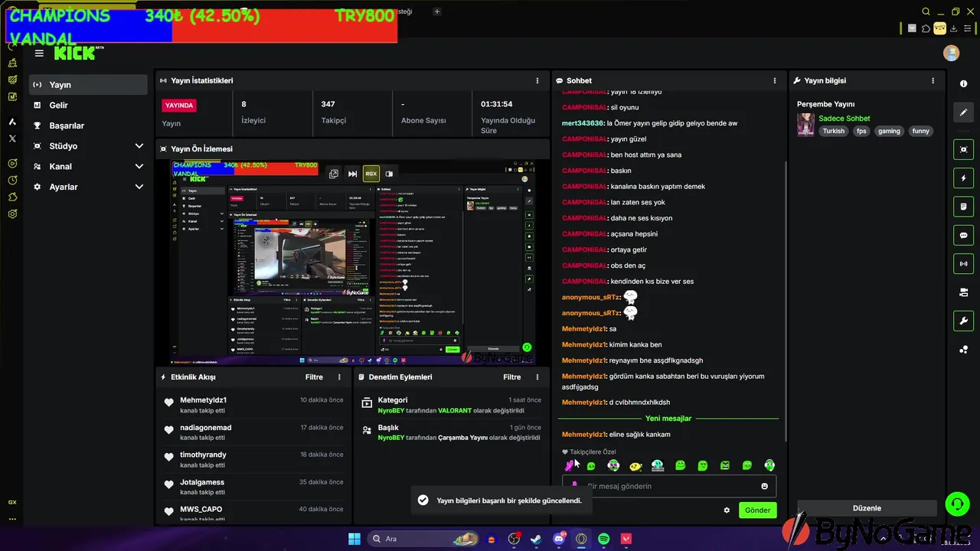Viewport: 980px width, 551px height.
Task: Select Yayın in the sidebar
Action: pos(89,85)
